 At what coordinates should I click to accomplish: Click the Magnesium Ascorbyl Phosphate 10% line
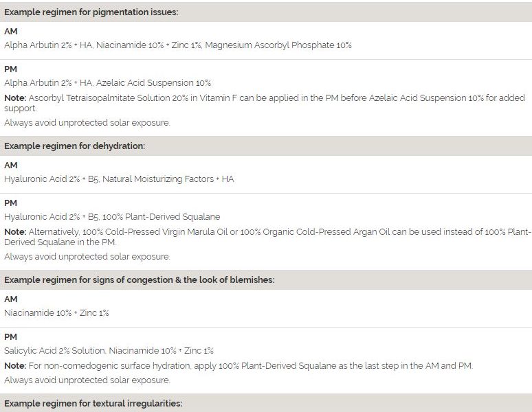tap(178, 45)
